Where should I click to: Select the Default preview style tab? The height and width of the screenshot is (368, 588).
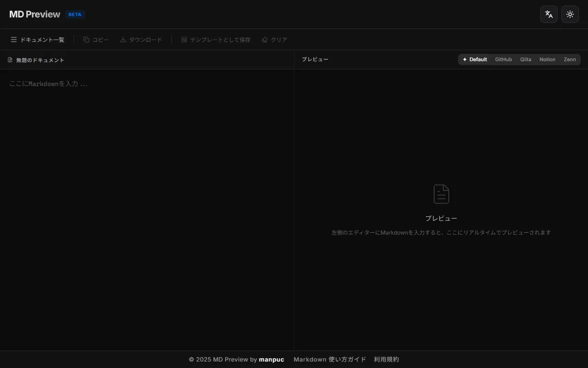tap(475, 59)
